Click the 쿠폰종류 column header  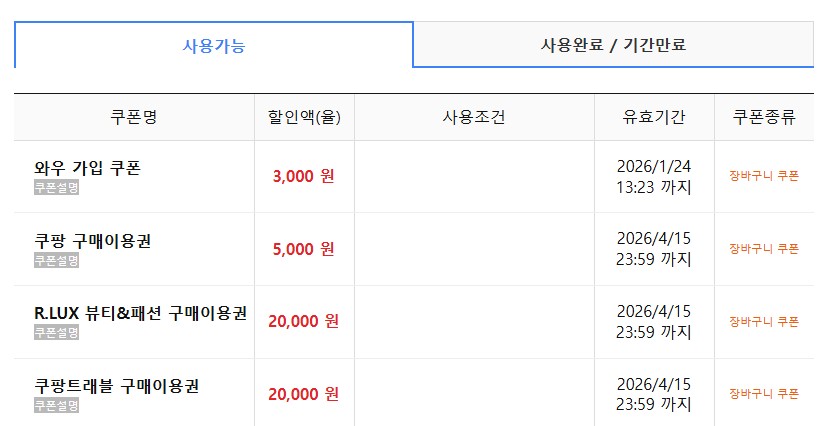coord(764,117)
